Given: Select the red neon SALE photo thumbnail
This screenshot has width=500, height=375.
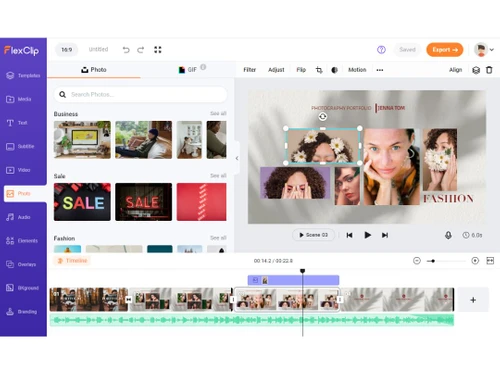Looking at the screenshot, I should click(144, 202).
